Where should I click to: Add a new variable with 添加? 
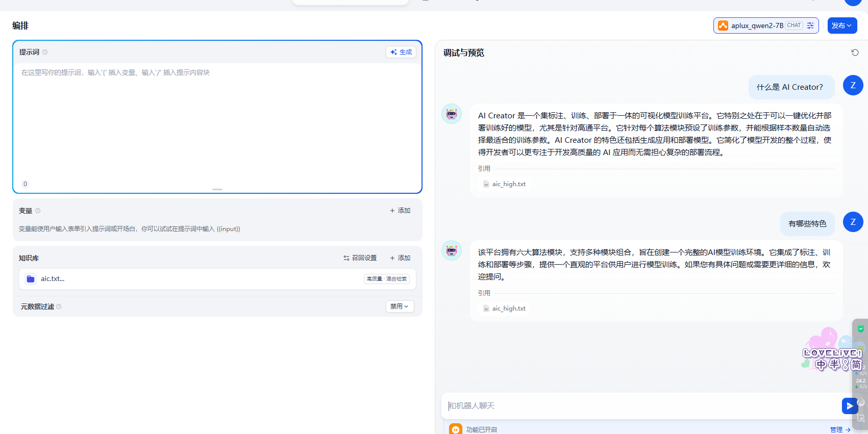(x=400, y=211)
